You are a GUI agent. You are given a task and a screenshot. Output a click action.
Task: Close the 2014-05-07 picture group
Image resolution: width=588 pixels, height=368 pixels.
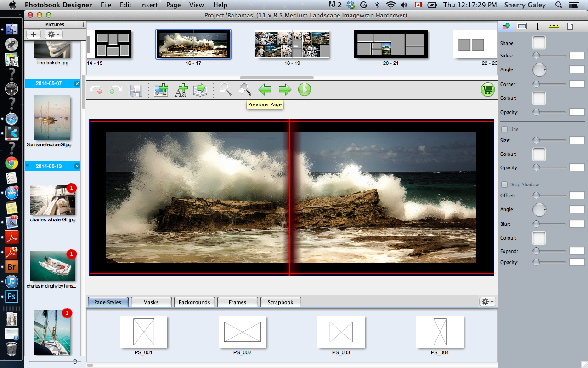point(77,84)
